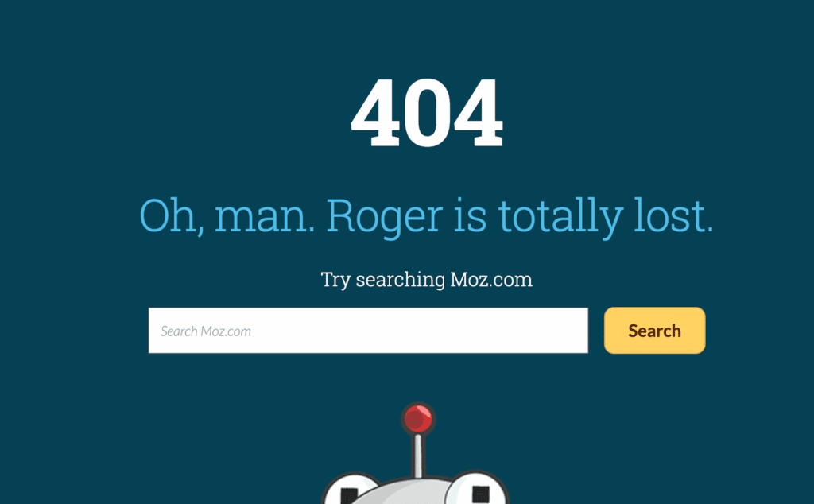
Task: Click the gray antenna rod
Action: pos(418,456)
